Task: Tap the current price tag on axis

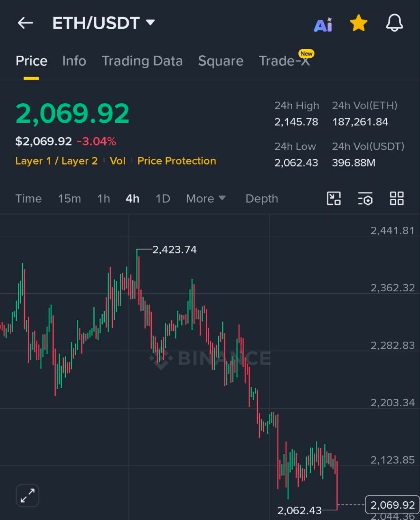Action: (x=392, y=505)
